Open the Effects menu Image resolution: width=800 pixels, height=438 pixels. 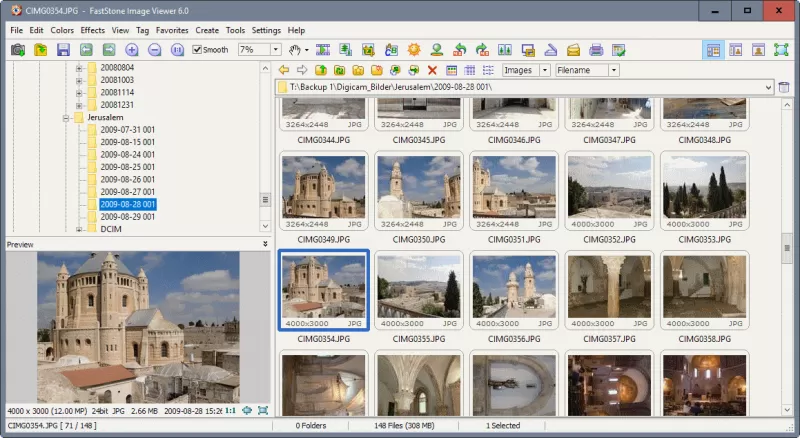pyautogui.click(x=92, y=30)
